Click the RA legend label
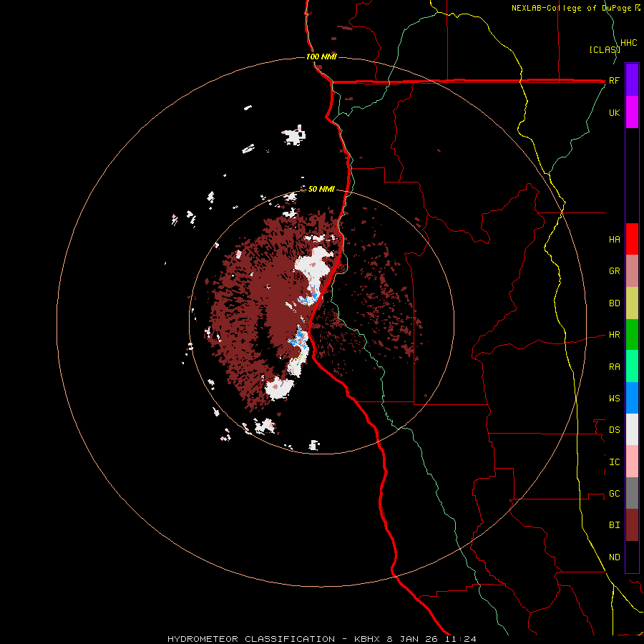Screen dimensions: 644x644 click(x=614, y=366)
